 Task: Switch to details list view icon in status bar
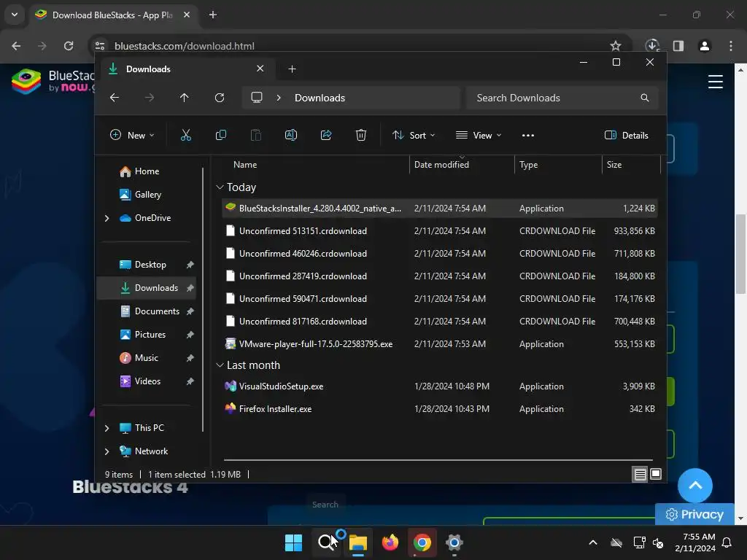point(640,474)
